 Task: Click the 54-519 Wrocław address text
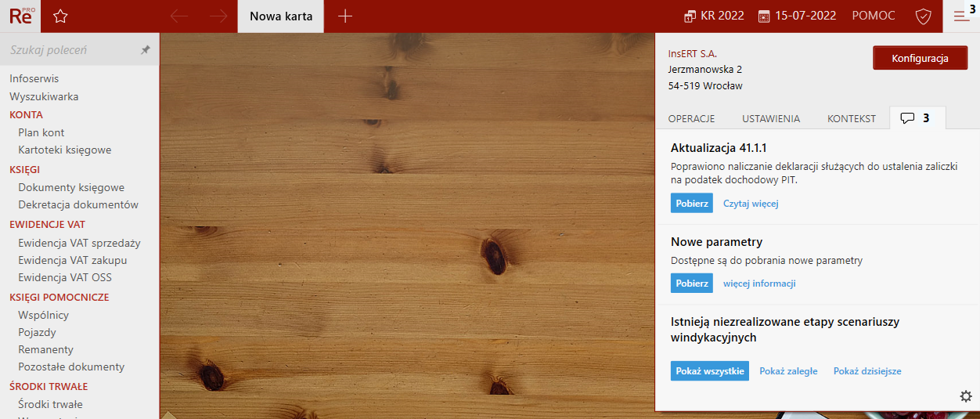(x=705, y=86)
